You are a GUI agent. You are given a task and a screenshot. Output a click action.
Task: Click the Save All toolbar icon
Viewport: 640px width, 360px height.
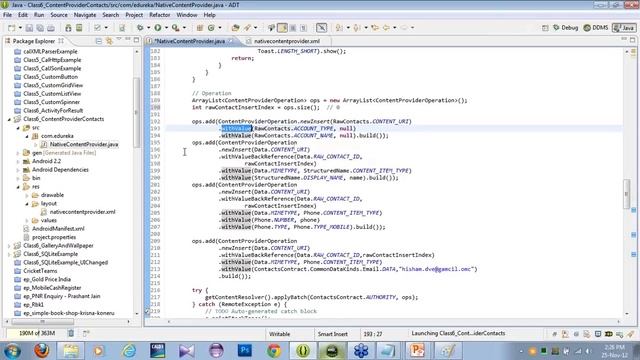40,28
